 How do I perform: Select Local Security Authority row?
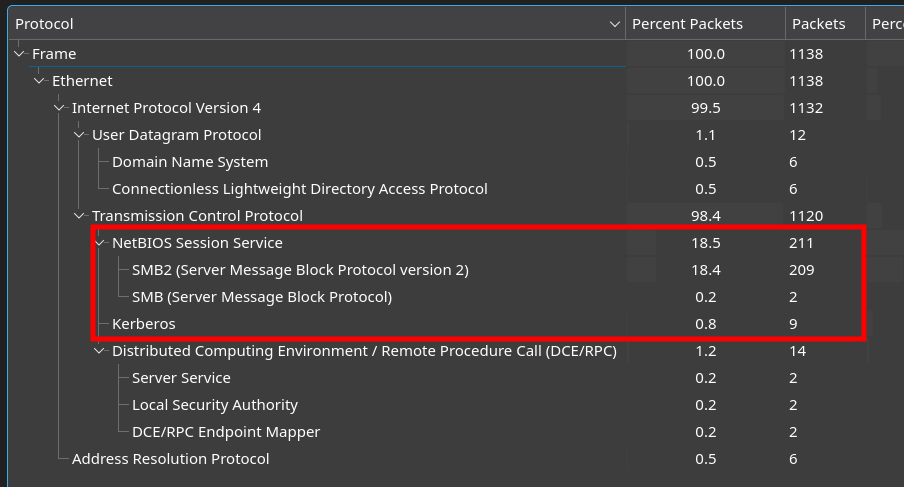click(x=215, y=405)
